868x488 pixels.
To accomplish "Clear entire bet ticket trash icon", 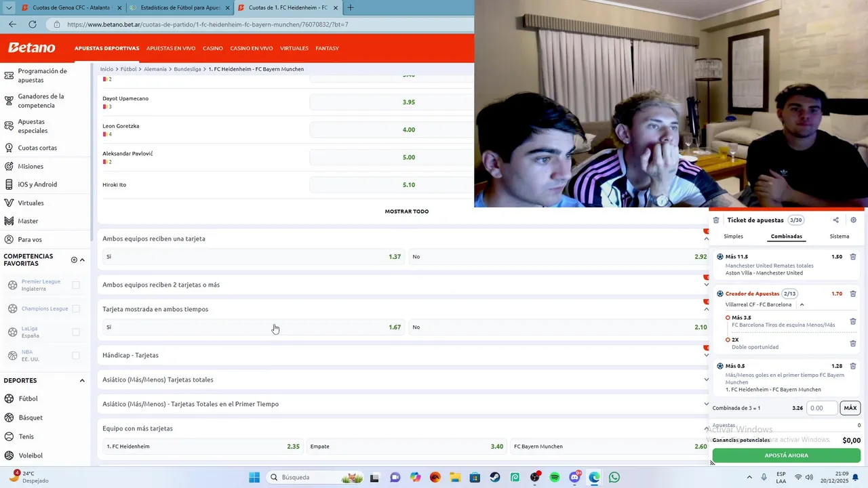I will [716, 220].
